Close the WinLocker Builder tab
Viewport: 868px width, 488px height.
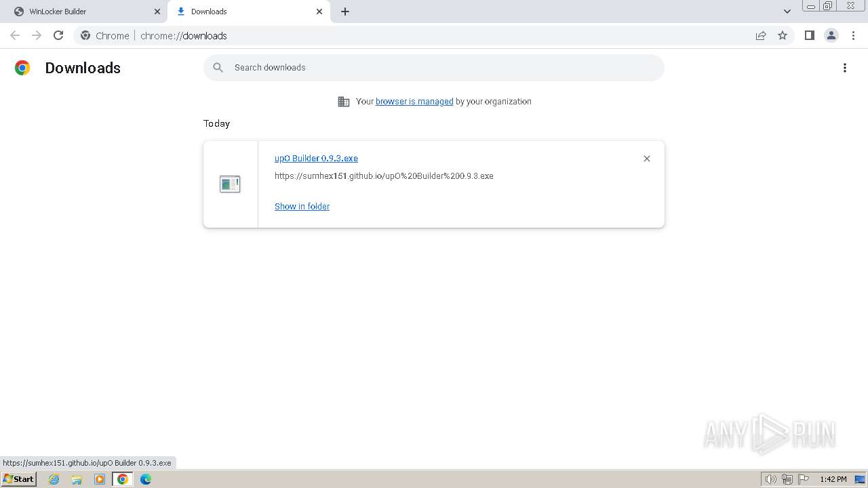[x=157, y=12]
